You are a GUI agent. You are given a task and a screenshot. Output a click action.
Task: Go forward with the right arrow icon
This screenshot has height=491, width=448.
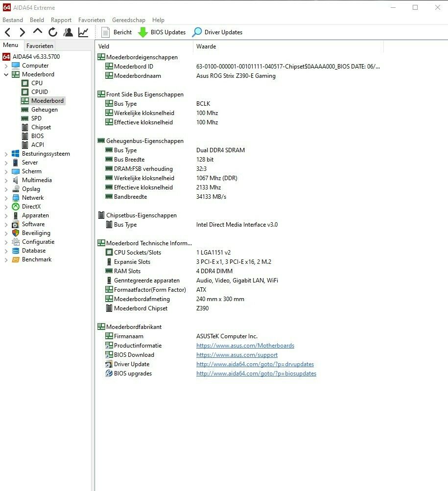coord(22,32)
